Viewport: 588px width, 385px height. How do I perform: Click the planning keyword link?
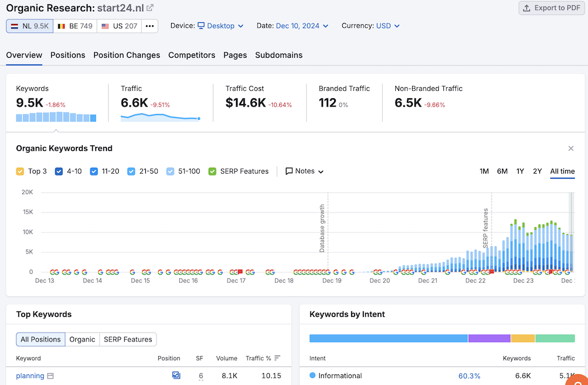(x=30, y=376)
